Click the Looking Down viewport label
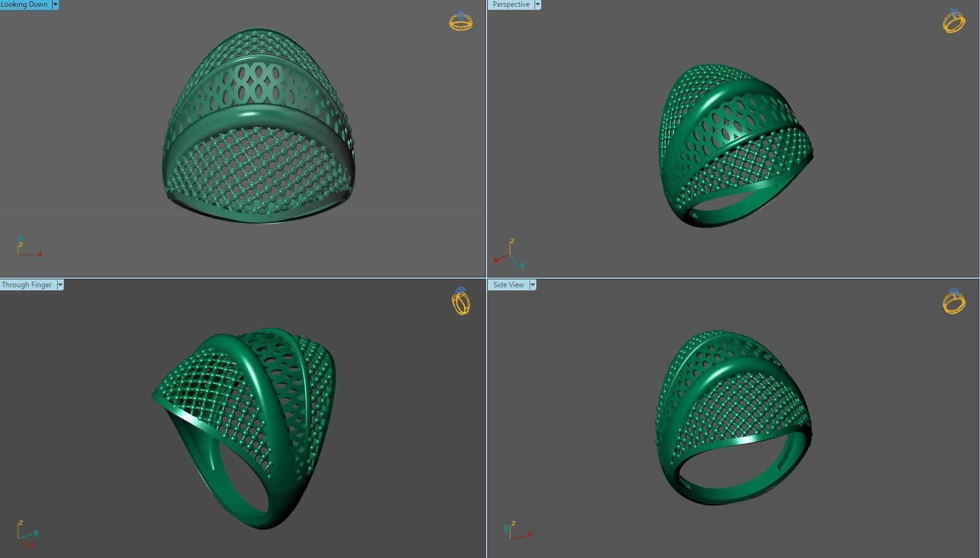980x558 pixels. tap(25, 4)
